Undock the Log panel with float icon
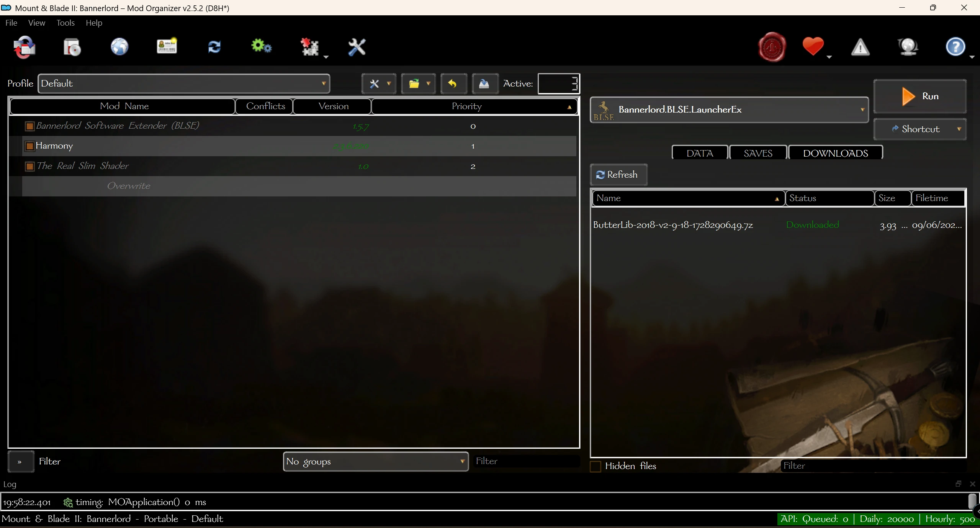The height and width of the screenshot is (528, 980). pyautogui.click(x=958, y=484)
